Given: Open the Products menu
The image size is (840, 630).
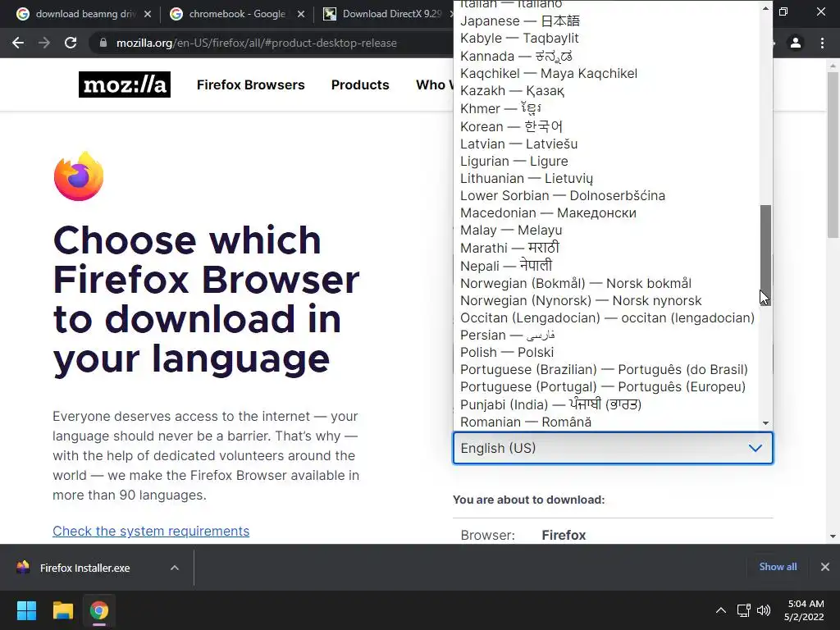Looking at the screenshot, I should pyautogui.click(x=360, y=84).
